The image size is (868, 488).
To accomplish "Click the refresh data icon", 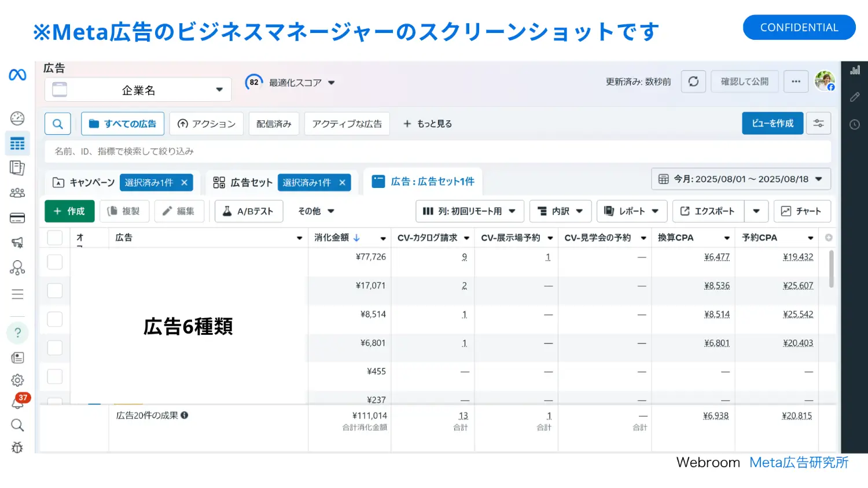I will pos(693,82).
